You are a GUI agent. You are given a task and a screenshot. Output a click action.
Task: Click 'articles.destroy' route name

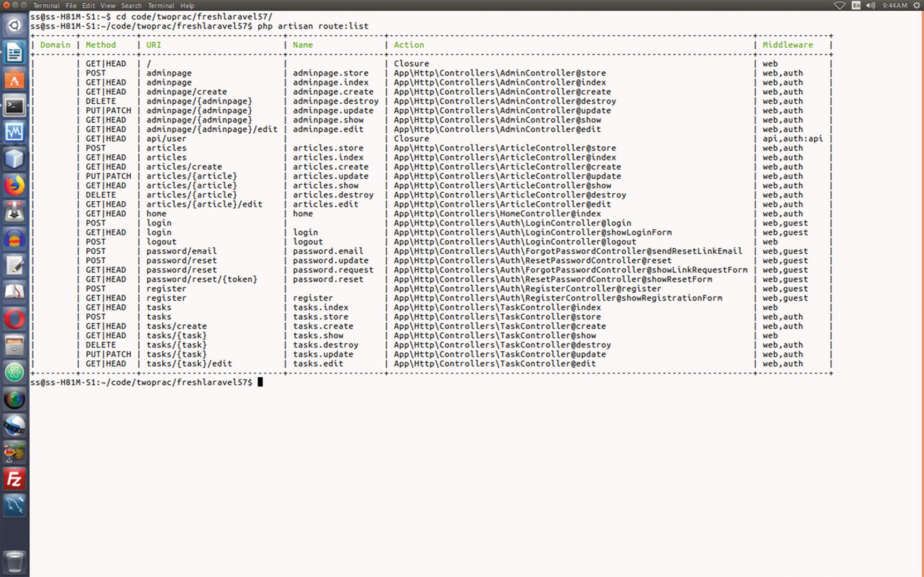[333, 195]
